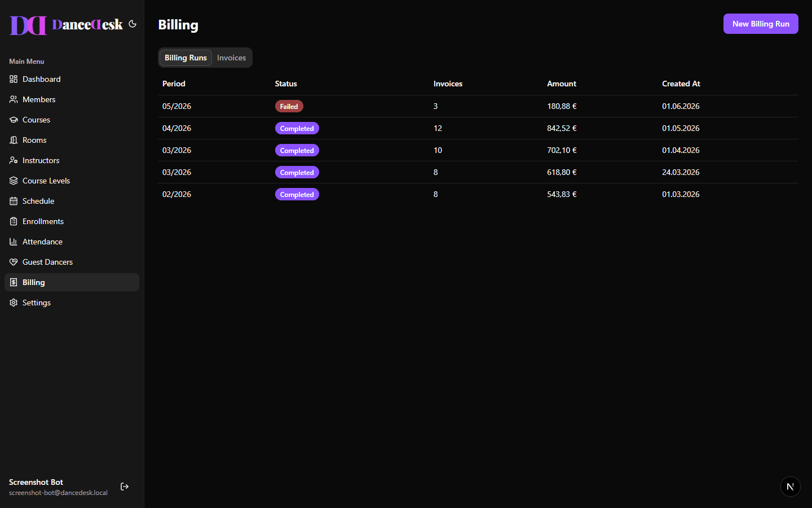Image resolution: width=812 pixels, height=508 pixels.
Task: Click the Invoices column header
Action: pos(448,84)
